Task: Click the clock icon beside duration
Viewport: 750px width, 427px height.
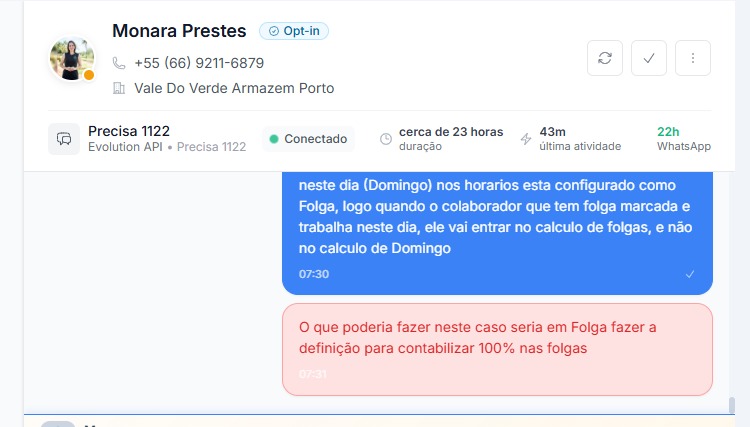Action: (386, 139)
